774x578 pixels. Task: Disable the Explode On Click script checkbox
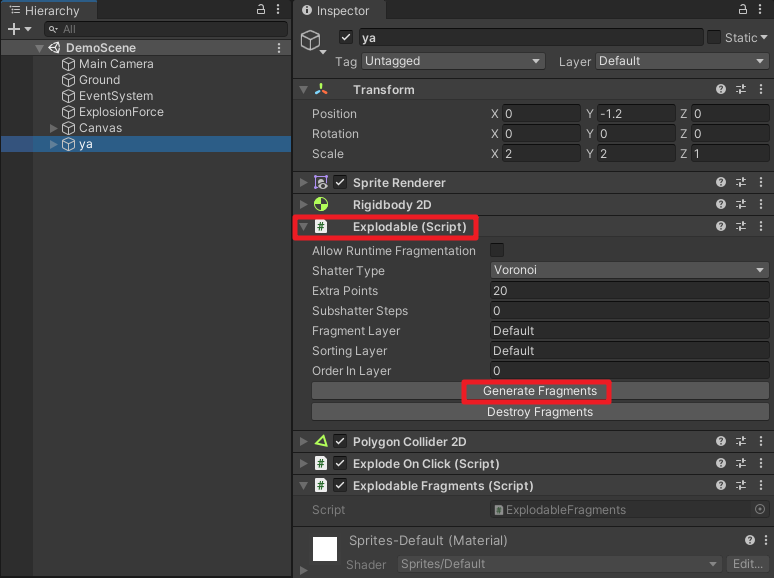(x=340, y=464)
